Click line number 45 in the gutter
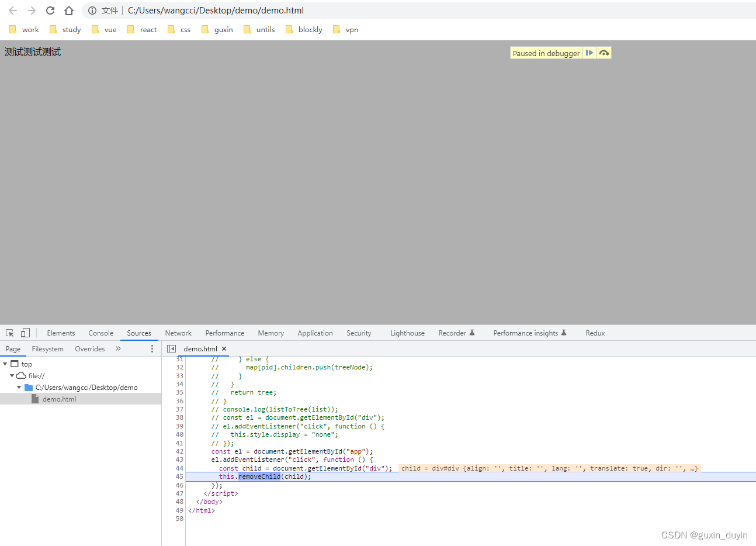 click(x=179, y=476)
